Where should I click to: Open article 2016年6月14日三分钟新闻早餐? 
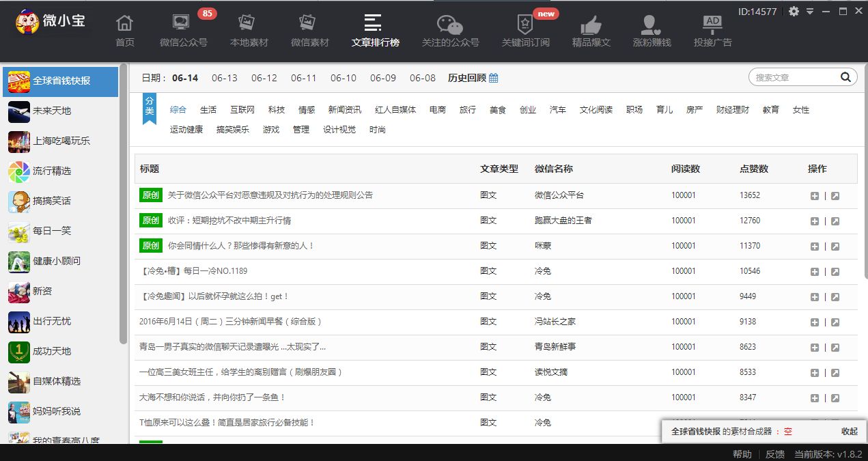click(230, 322)
